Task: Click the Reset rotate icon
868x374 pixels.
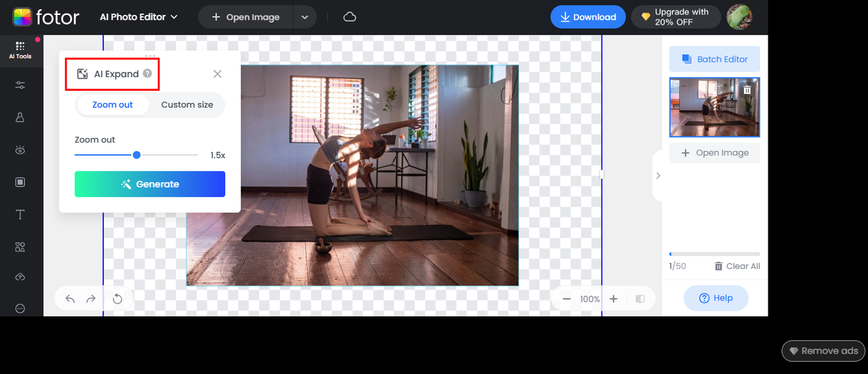Action: (x=117, y=299)
